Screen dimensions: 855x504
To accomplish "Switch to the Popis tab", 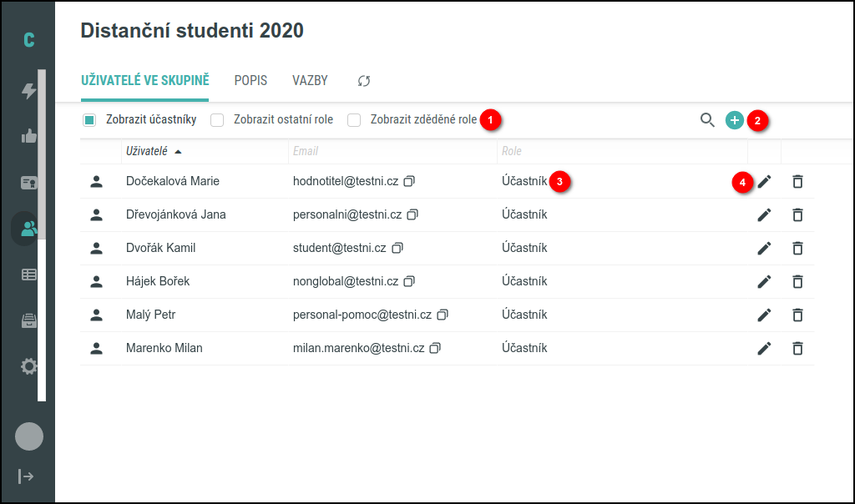I will pyautogui.click(x=250, y=81).
